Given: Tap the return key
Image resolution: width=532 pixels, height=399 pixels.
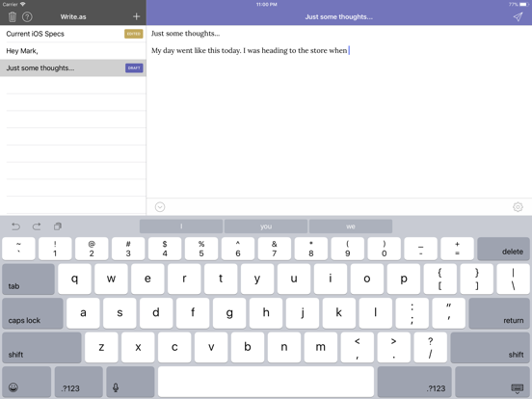Looking at the screenshot, I should (499, 313).
